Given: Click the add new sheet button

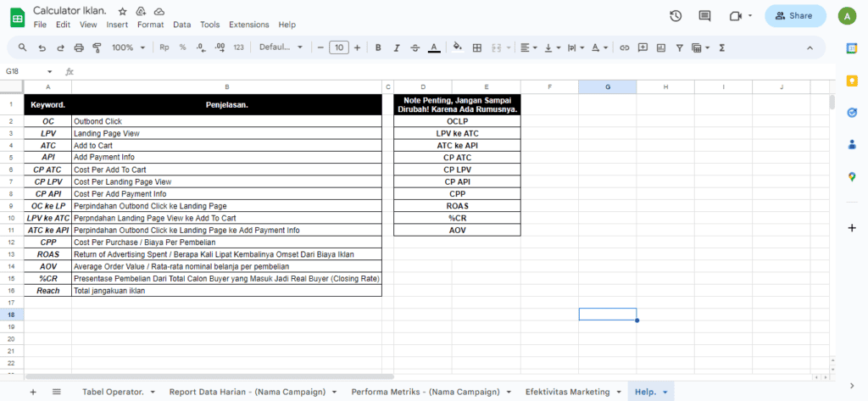Looking at the screenshot, I should pos(33,392).
